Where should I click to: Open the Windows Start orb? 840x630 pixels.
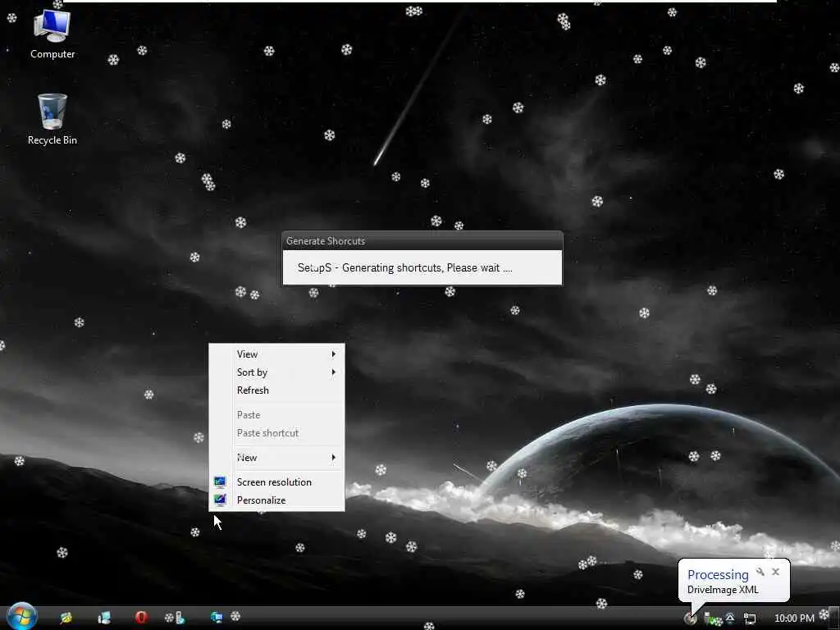[x=22, y=617]
